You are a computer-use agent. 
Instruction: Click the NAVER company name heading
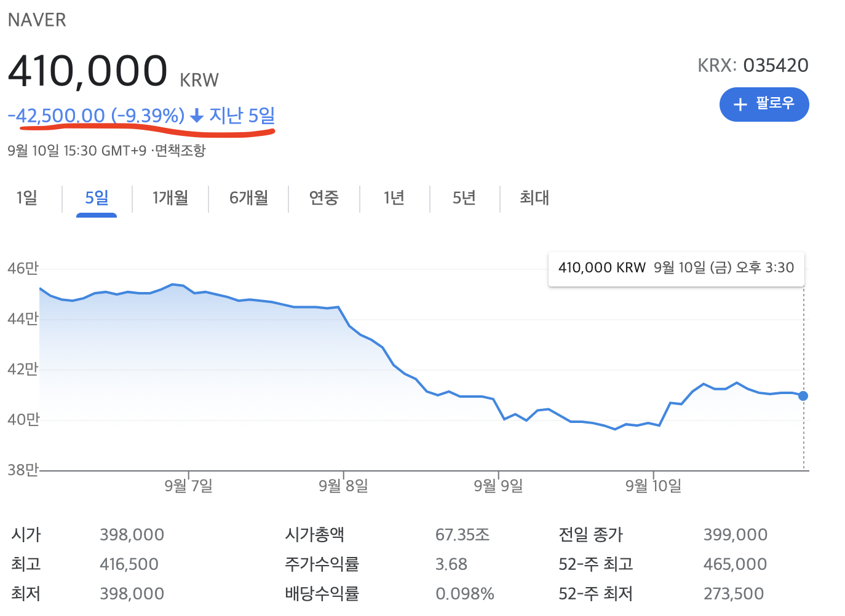tap(37, 20)
